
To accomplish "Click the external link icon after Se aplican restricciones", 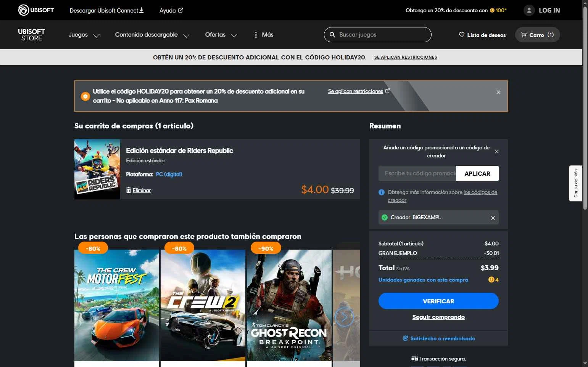I will pos(388,91).
